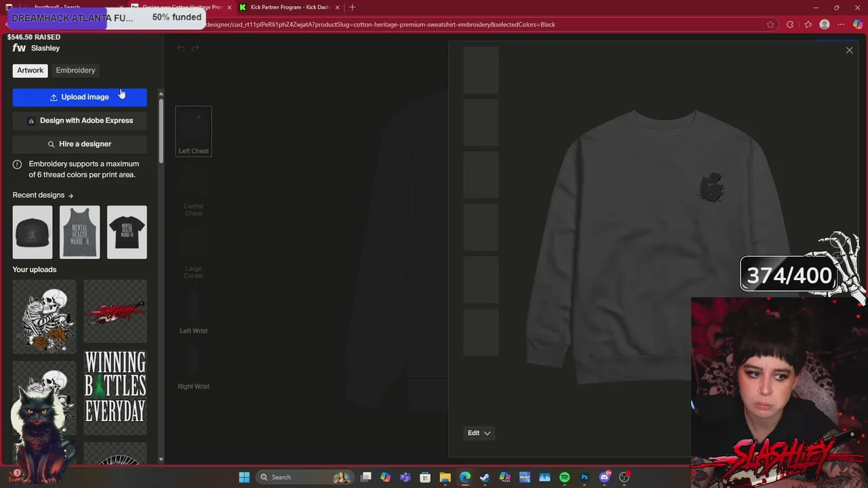Open Steam from taskbar
Screen dimensions: 868x488
coord(485,477)
